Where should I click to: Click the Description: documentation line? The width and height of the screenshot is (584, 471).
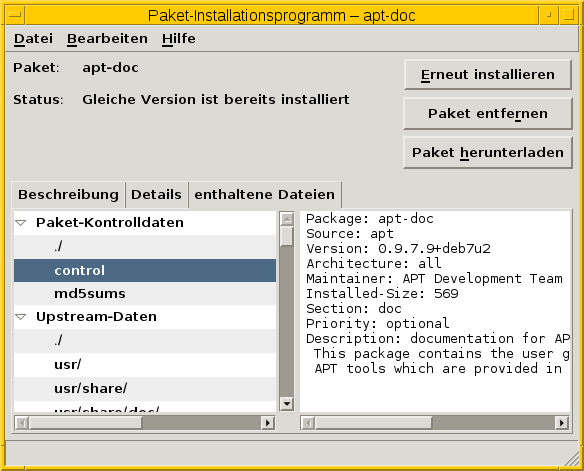click(x=438, y=339)
